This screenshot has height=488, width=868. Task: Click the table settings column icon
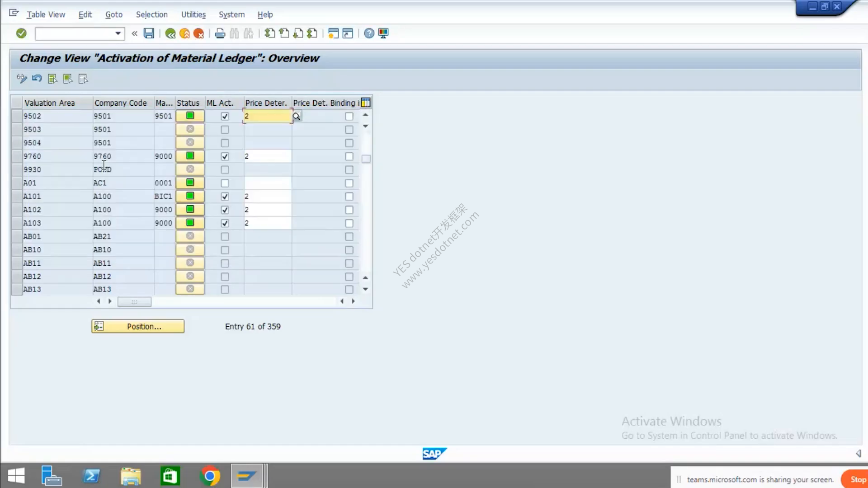366,103
